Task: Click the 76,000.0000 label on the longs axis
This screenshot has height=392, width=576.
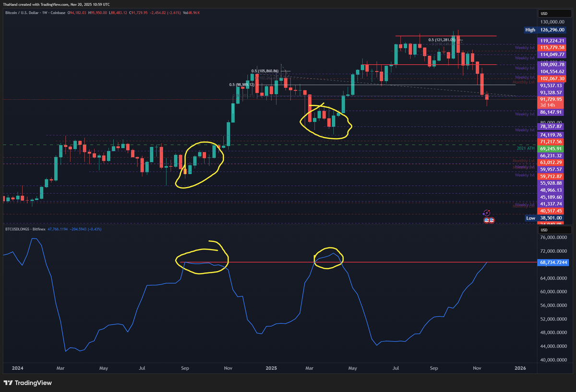Action: pos(553,238)
